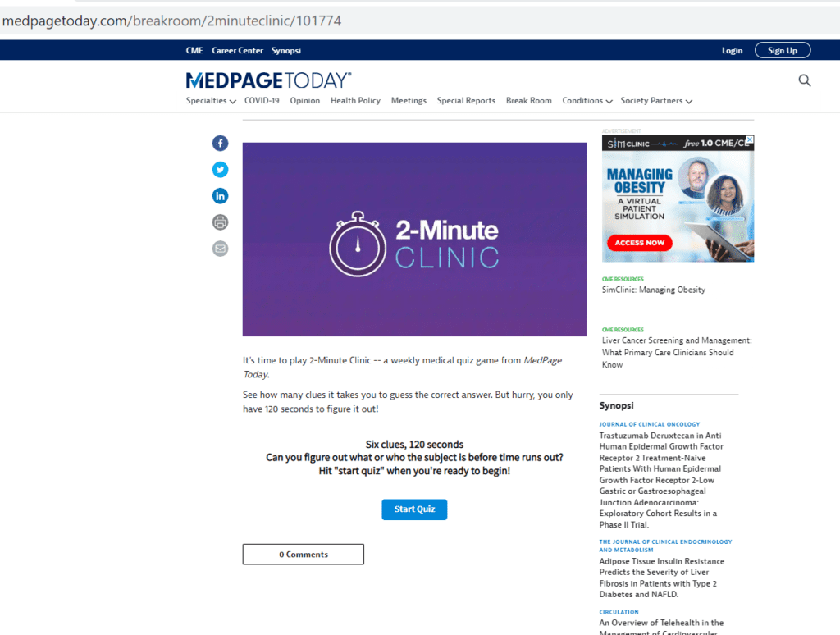Open the Opinion section

[305, 101]
